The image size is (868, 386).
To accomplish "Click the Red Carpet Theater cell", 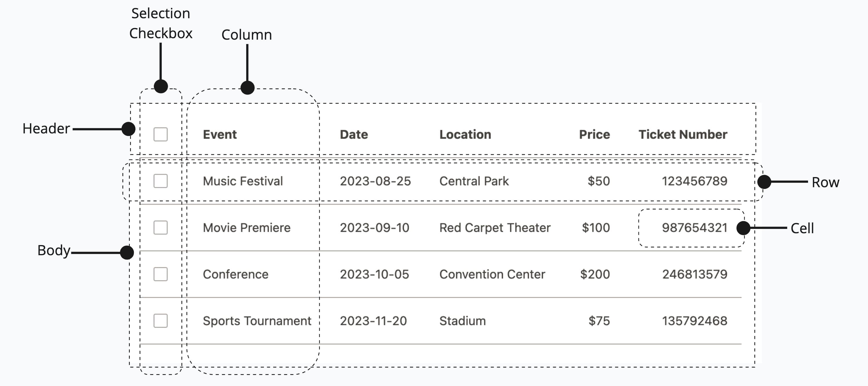I will pyautogui.click(x=495, y=228).
